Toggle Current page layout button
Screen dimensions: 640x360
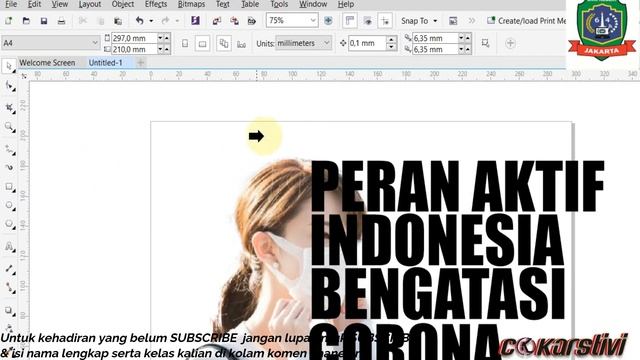[241, 43]
